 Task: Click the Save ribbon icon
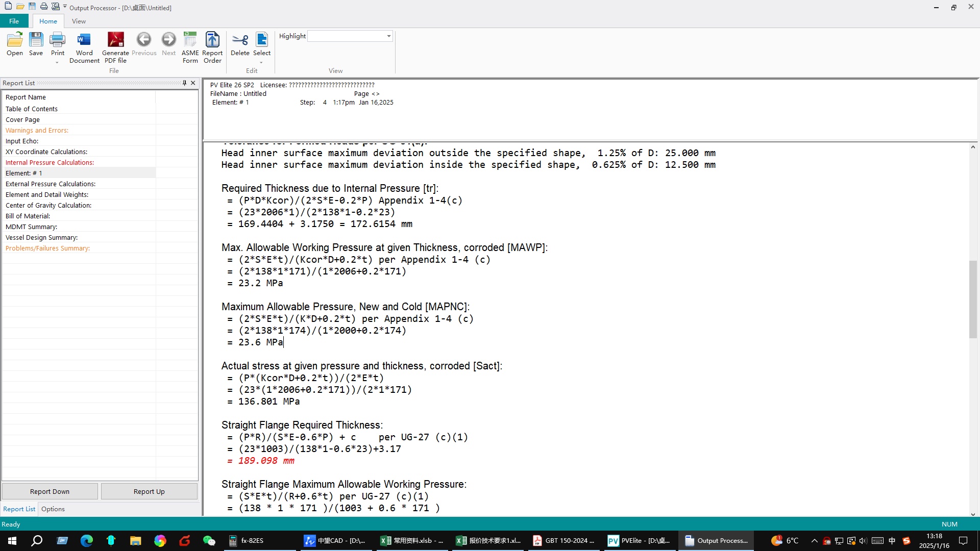click(36, 44)
